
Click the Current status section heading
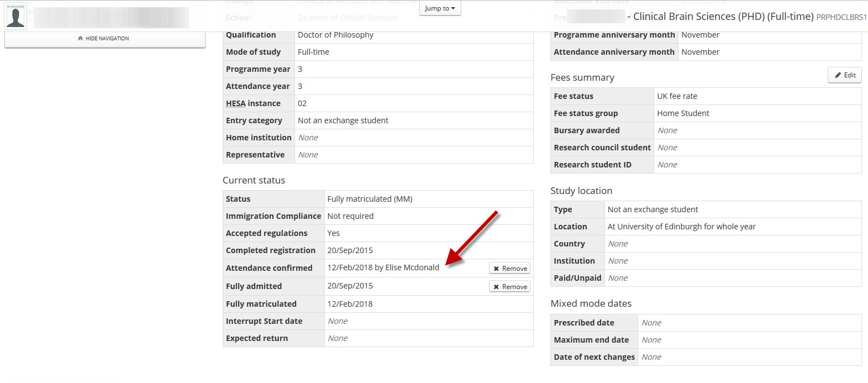pyautogui.click(x=254, y=180)
